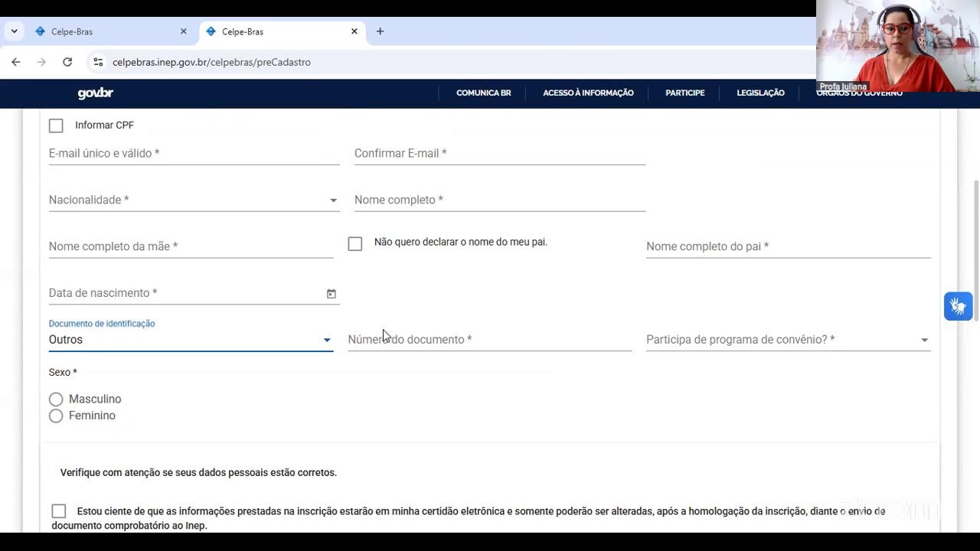Click the browser back arrow

point(16,62)
